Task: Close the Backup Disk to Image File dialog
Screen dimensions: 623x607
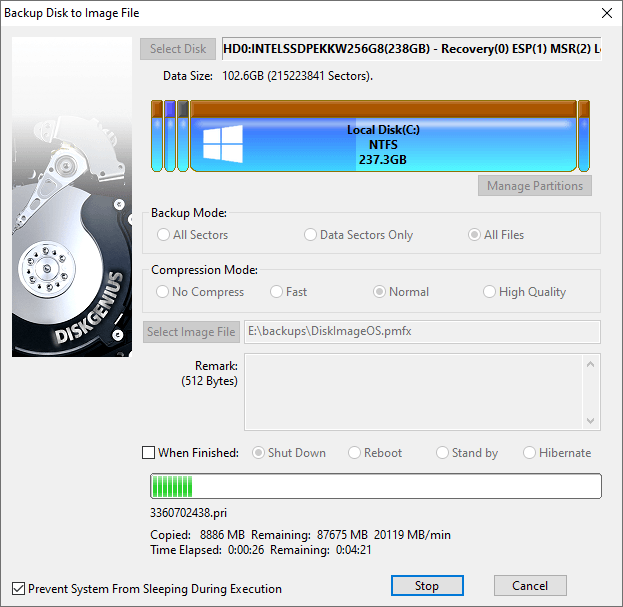Action: [x=605, y=13]
